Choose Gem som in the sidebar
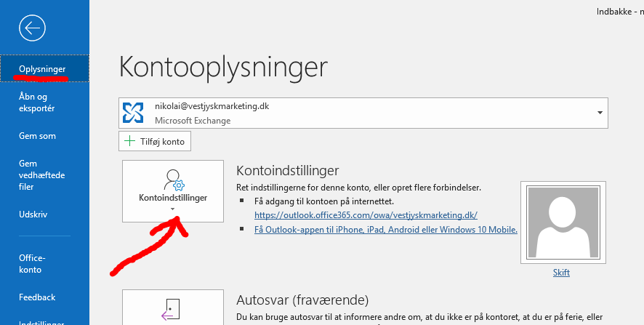The height and width of the screenshot is (325, 644). [38, 136]
